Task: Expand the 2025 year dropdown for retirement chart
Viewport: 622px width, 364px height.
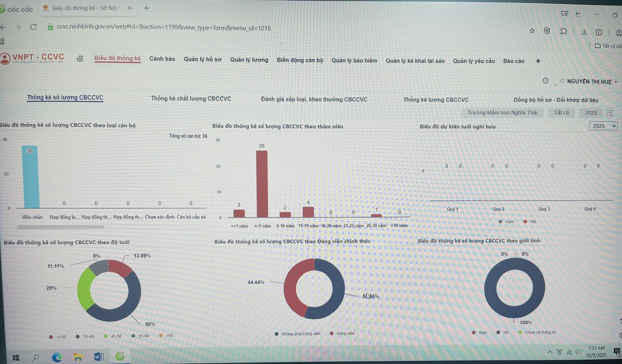Action: [x=603, y=126]
